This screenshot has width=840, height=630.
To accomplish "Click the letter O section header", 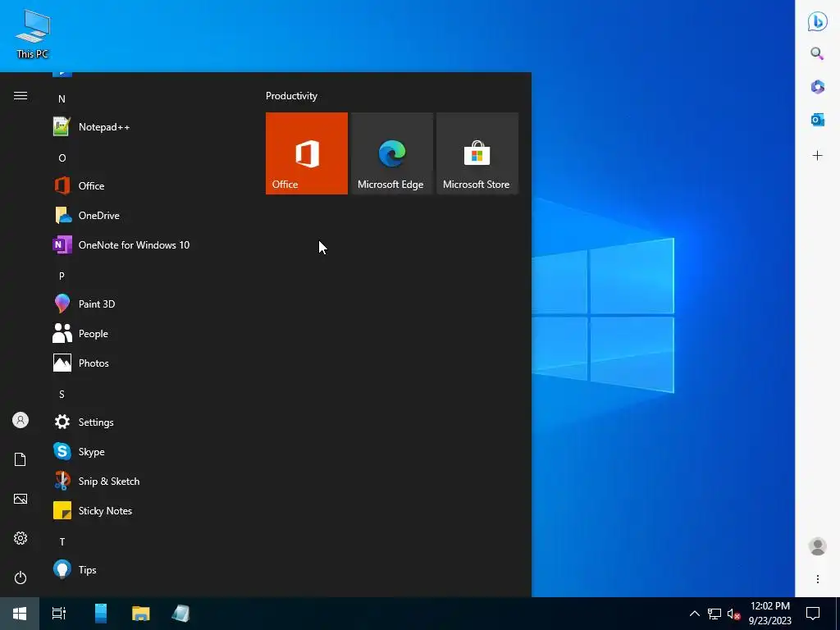I will tap(62, 158).
